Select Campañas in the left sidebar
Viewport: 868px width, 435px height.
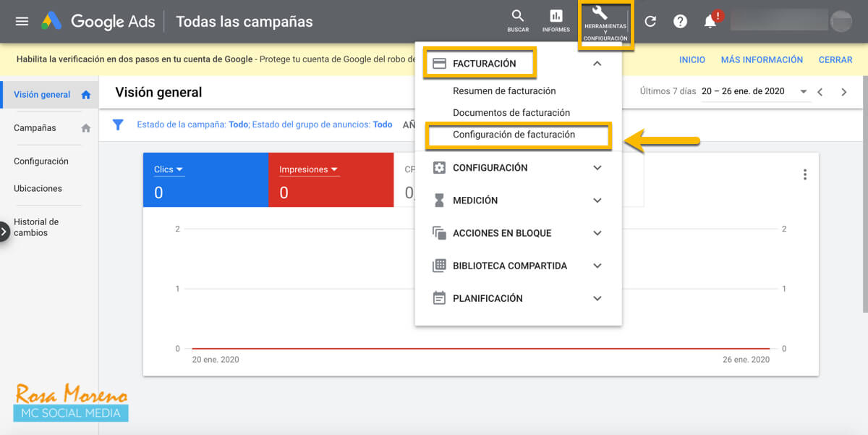(x=36, y=127)
